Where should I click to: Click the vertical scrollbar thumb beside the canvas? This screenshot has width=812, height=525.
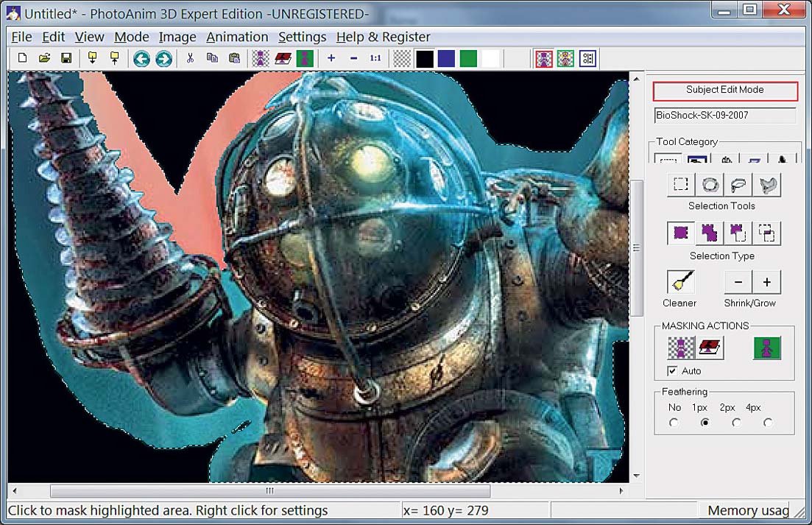point(637,248)
